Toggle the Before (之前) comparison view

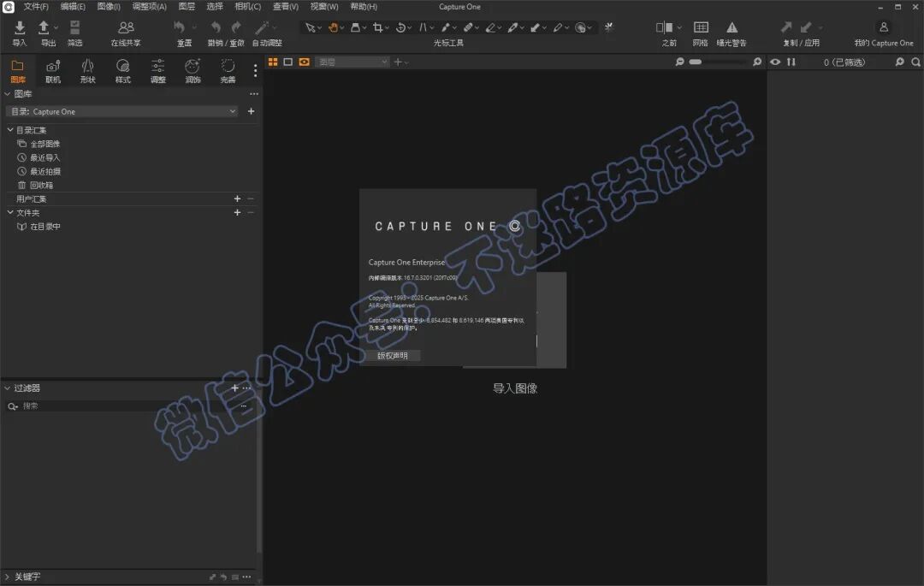tap(664, 27)
